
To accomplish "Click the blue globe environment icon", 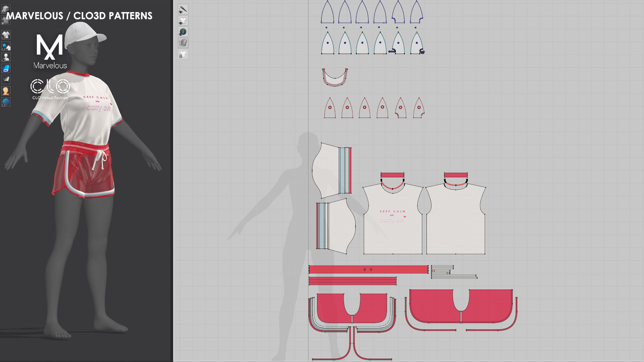I will [x=6, y=102].
